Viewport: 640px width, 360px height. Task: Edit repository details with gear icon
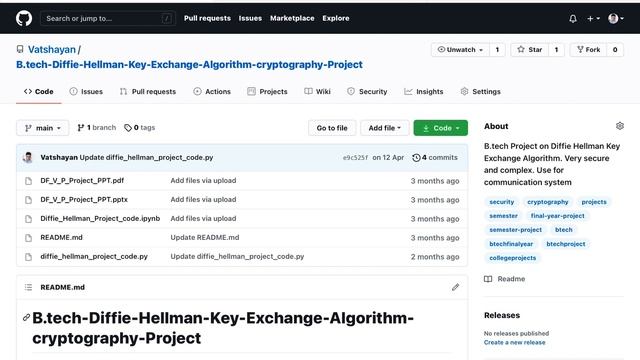(x=620, y=126)
